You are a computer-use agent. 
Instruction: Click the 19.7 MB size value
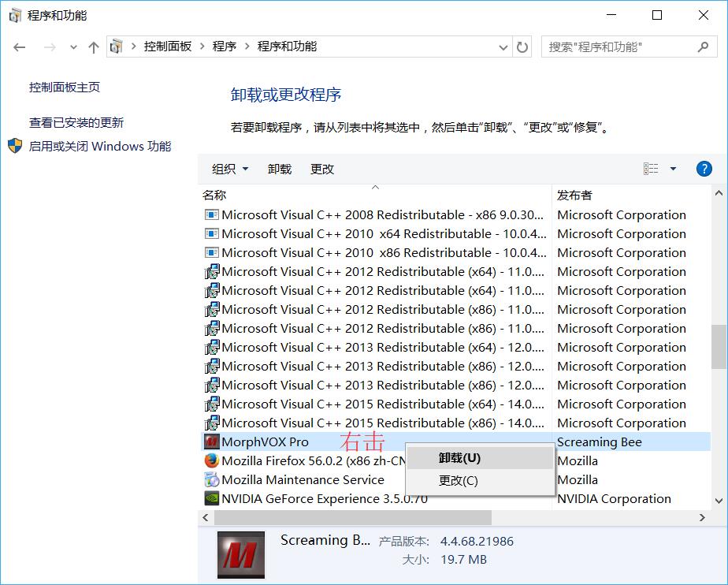click(463, 560)
